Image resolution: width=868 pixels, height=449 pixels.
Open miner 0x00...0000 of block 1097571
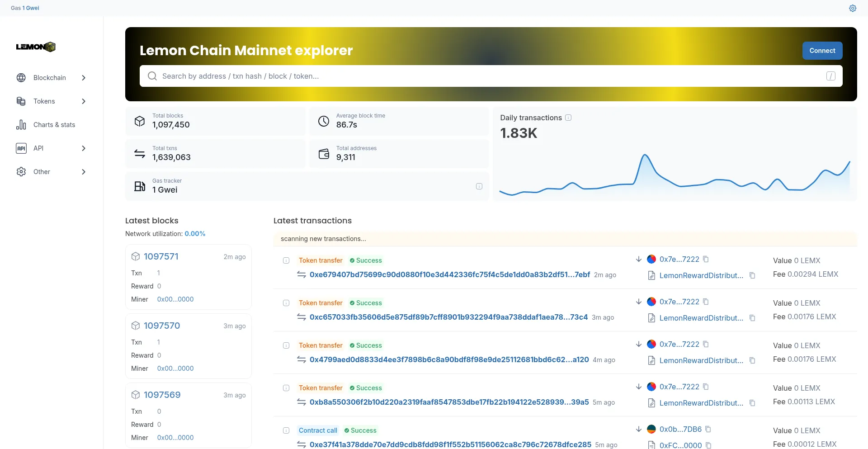pyautogui.click(x=175, y=299)
